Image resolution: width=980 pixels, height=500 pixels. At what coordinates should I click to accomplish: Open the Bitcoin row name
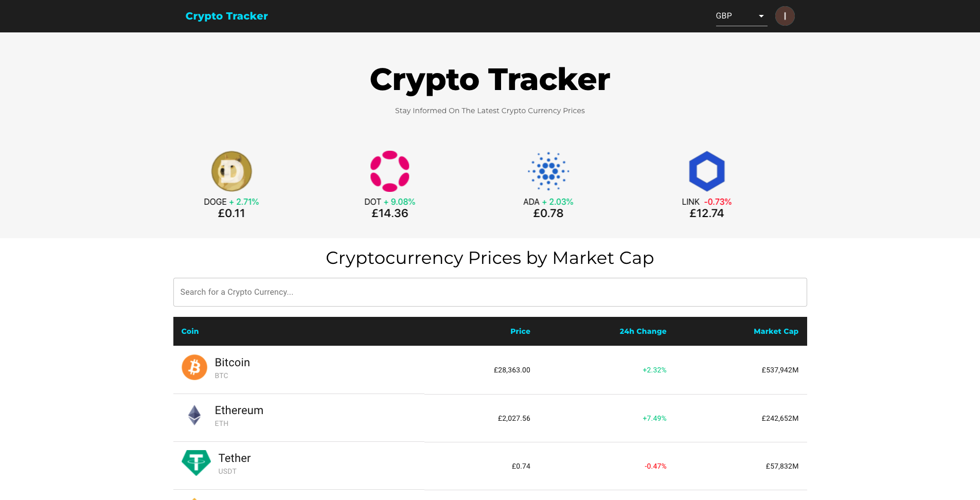(x=233, y=363)
